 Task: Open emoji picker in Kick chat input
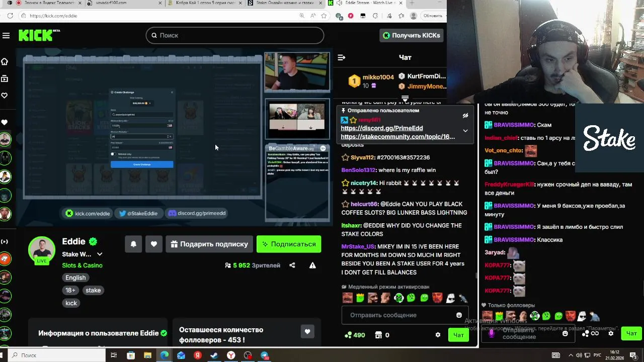tap(459, 315)
